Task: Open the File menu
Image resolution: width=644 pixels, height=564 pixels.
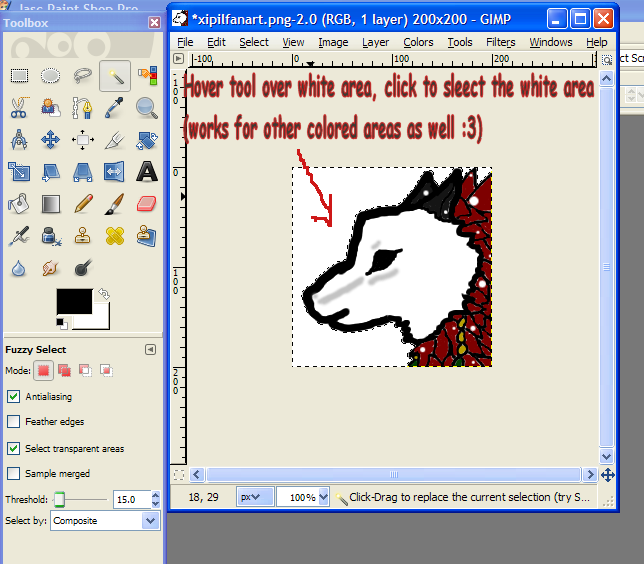Action: tap(185, 42)
